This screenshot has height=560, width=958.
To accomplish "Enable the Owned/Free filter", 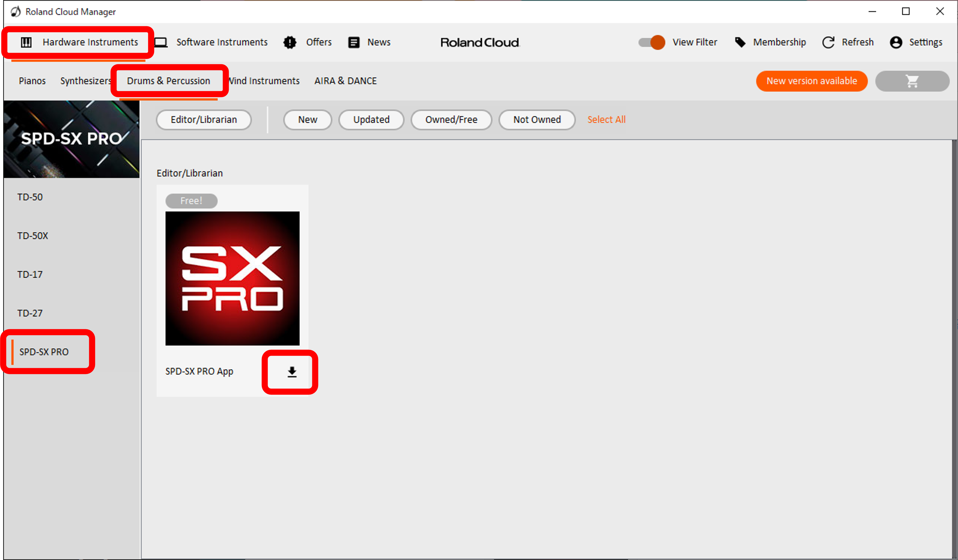I will (451, 120).
